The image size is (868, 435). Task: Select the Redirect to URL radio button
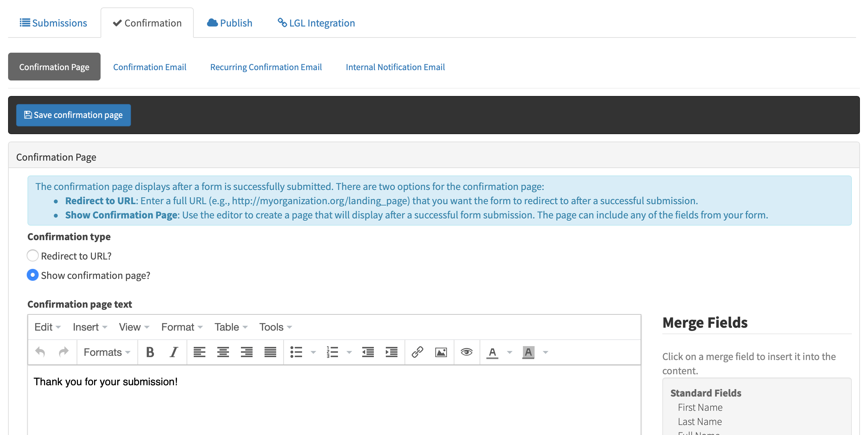pyautogui.click(x=33, y=256)
